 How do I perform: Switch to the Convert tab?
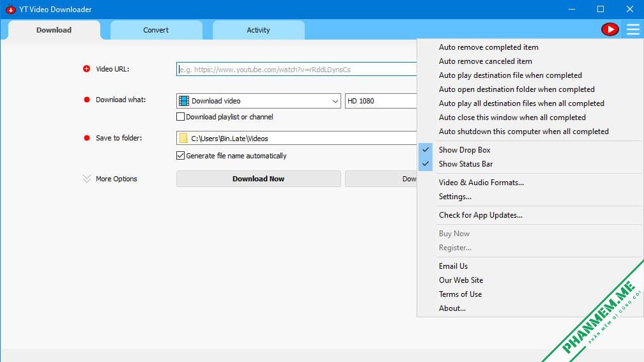click(x=156, y=30)
